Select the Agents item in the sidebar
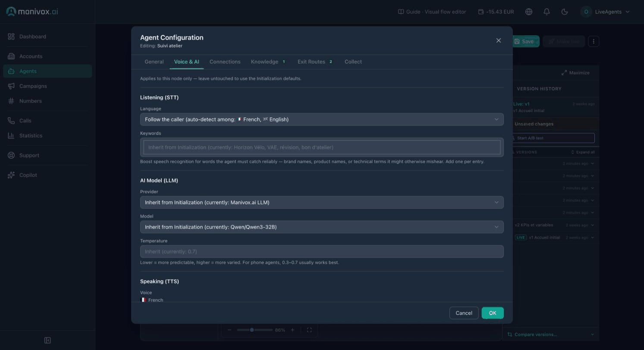 [x=47, y=71]
